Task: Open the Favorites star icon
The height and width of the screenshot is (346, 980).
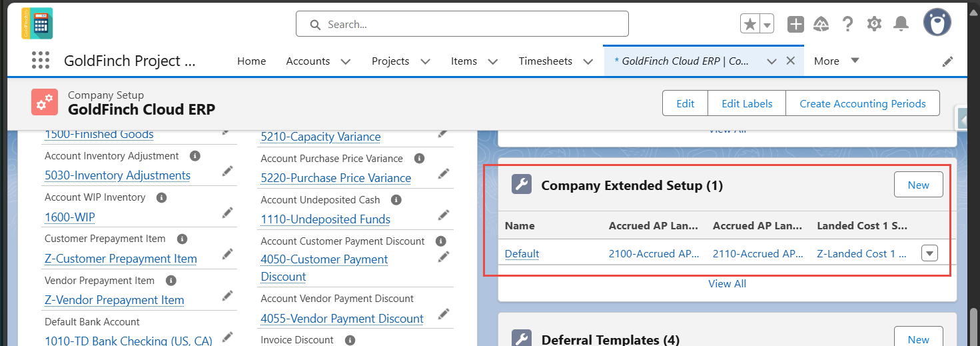Action: tap(750, 24)
